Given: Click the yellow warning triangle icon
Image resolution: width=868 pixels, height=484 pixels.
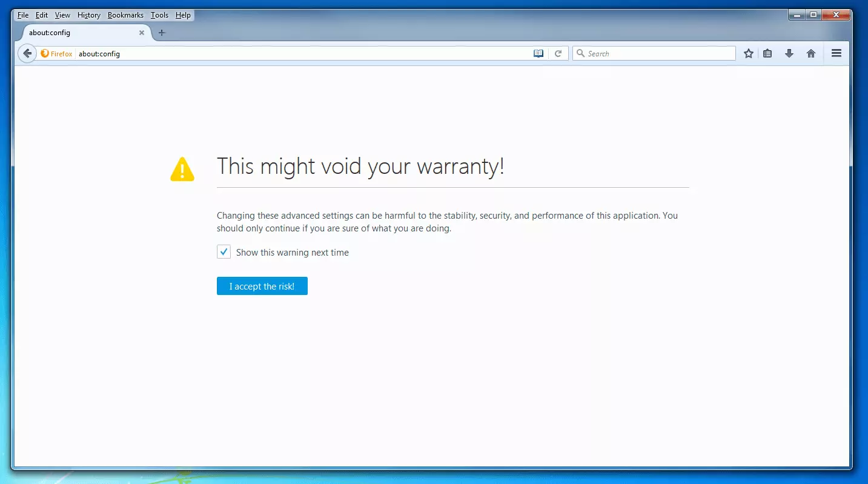Looking at the screenshot, I should [x=182, y=169].
